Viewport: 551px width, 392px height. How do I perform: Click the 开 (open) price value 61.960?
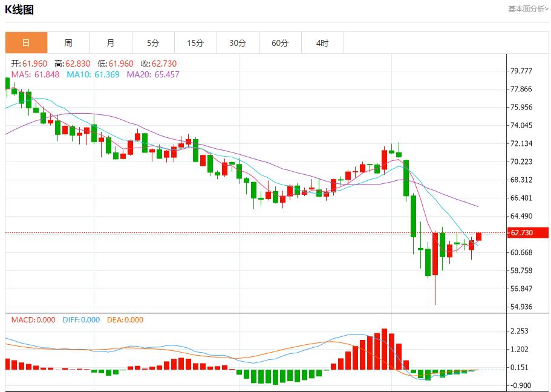coord(29,62)
